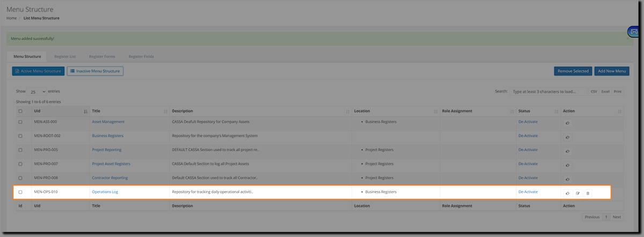The image size is (644, 237).
Task: Click the 'Repository for tracking daily operational activiti..' description
Action: click(x=212, y=192)
